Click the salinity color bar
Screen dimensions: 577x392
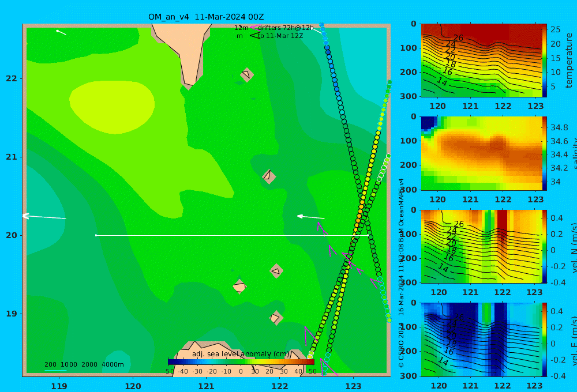tap(545, 153)
